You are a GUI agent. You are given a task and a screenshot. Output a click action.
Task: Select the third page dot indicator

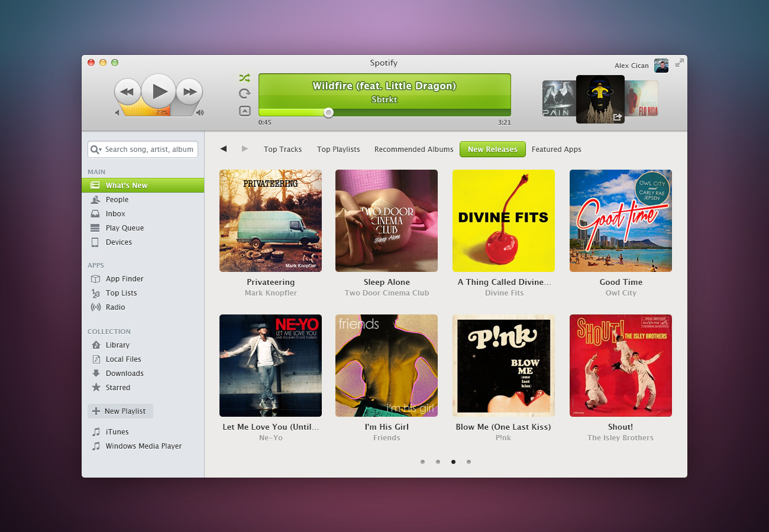[x=453, y=462]
